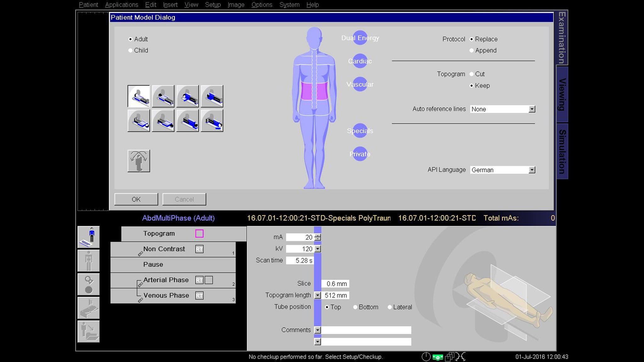Screen dimensions: 644x362
Task: Open the Dual Energy protocol region
Action: (360, 38)
